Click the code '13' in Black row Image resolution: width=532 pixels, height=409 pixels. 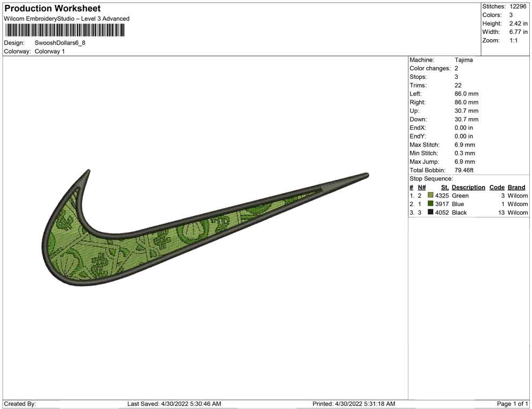pos(501,213)
